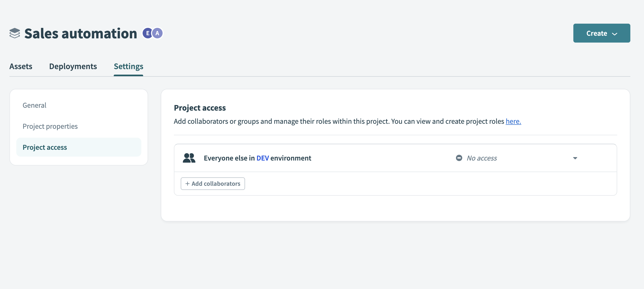Screen dimensions: 644x289
Task: Click the group people icon
Action: (189, 158)
